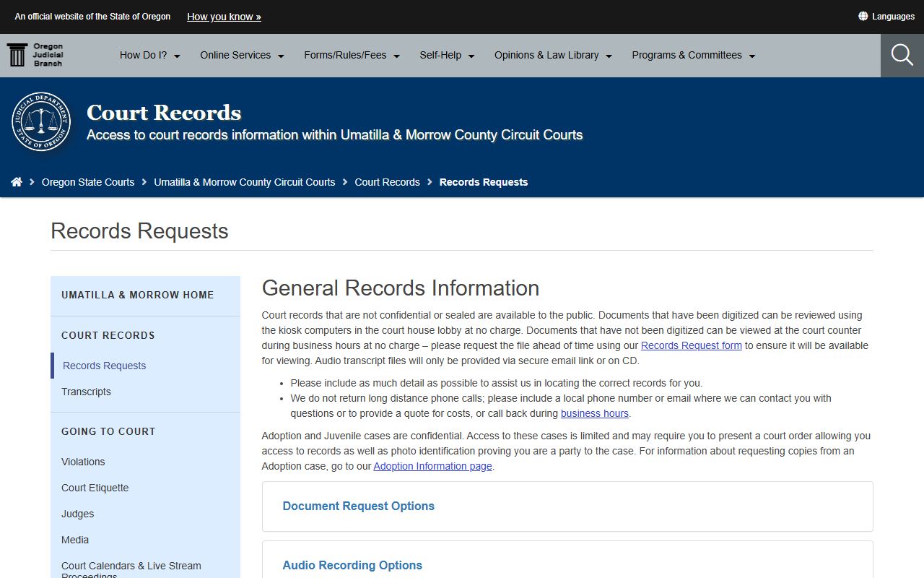The width and height of the screenshot is (924, 578).
Task: Select Records Requests in the sidebar
Action: click(104, 366)
